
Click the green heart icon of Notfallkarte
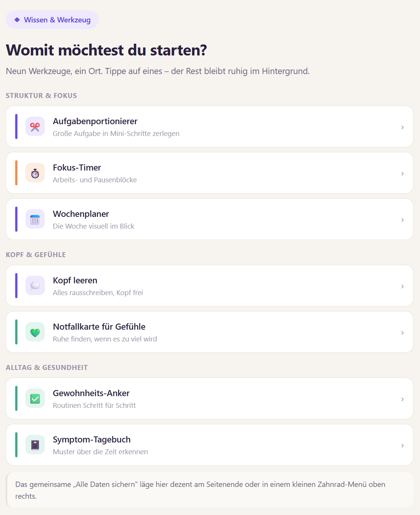coord(35,332)
